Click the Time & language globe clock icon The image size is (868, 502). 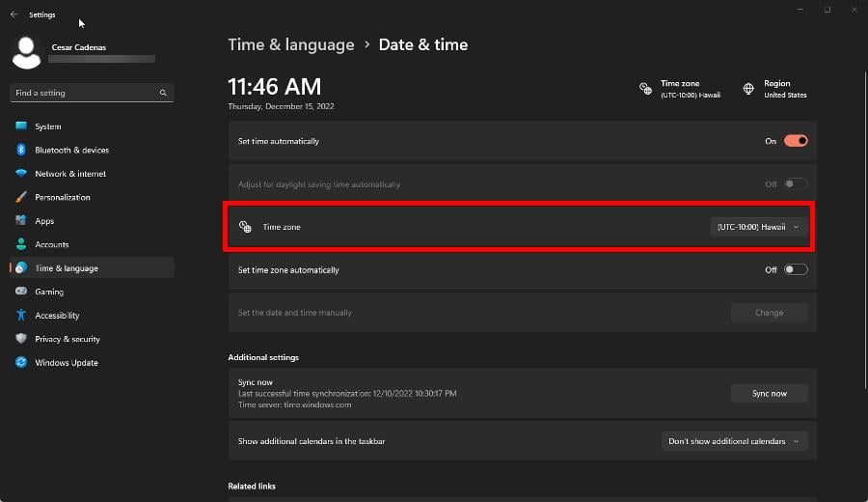click(21, 267)
